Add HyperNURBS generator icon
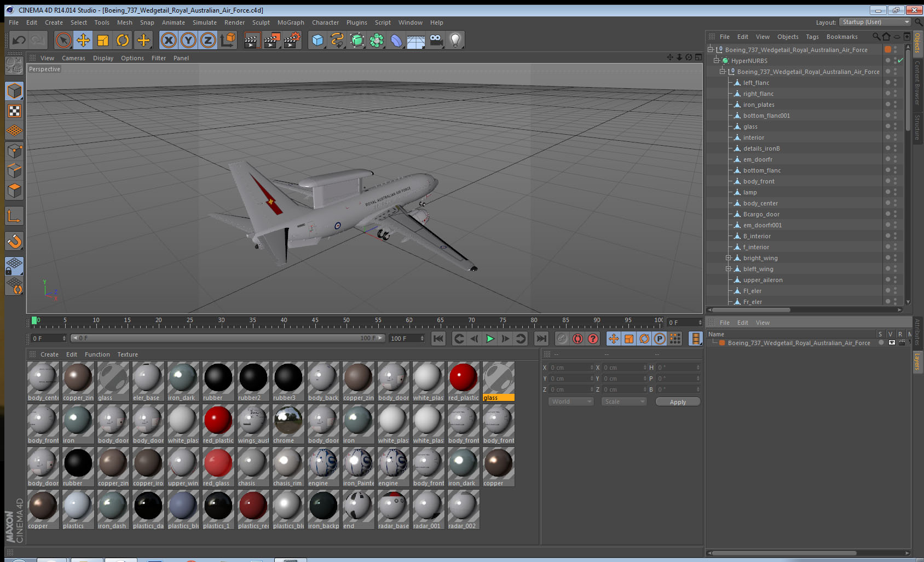 pos(357,40)
